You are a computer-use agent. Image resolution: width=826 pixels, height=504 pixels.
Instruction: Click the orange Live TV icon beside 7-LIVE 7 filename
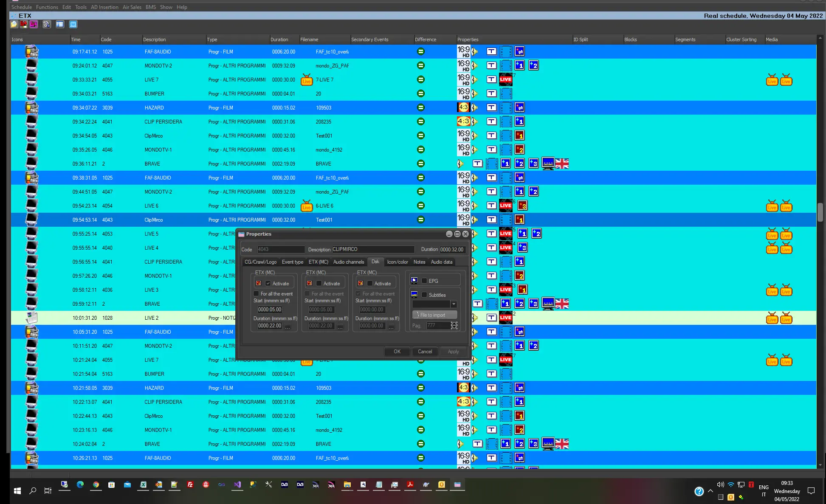tap(307, 80)
